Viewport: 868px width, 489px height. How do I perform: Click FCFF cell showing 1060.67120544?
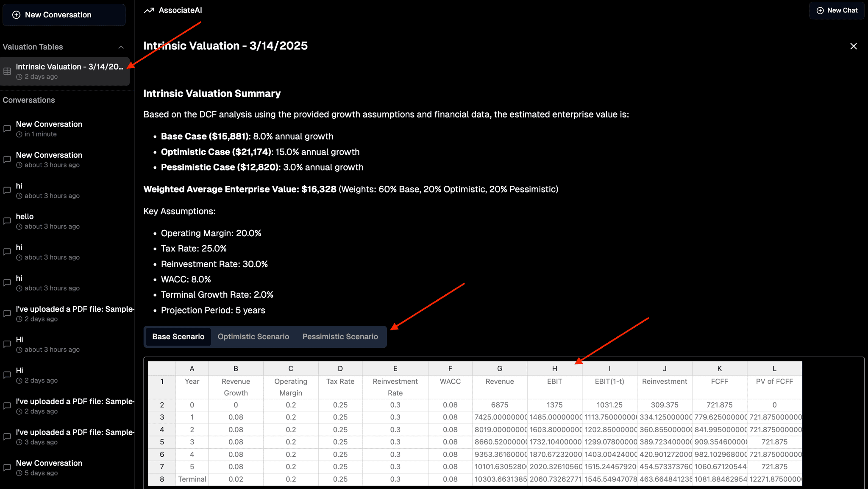[x=720, y=467]
